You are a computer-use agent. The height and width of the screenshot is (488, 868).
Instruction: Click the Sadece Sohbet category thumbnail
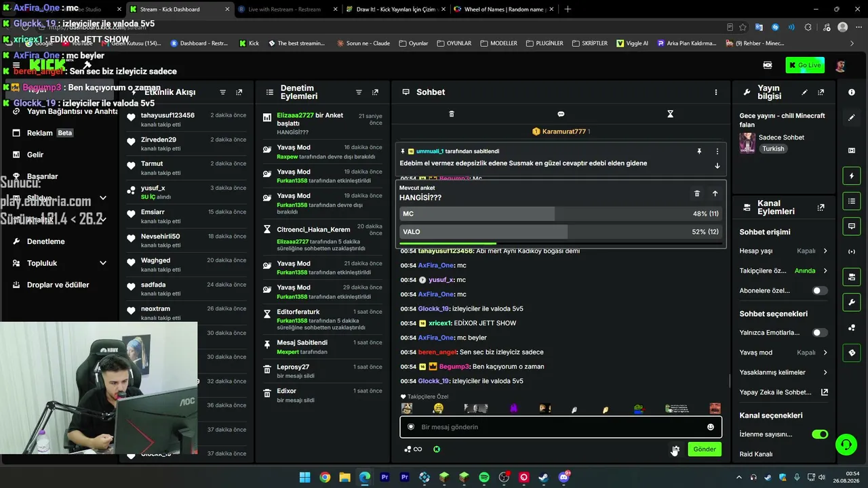[747, 142]
